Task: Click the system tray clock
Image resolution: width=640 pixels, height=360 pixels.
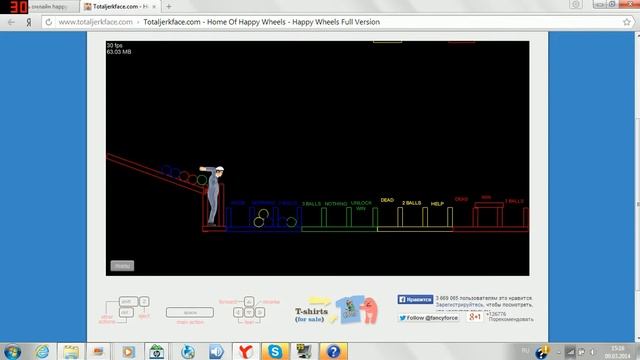Action: pos(618,352)
